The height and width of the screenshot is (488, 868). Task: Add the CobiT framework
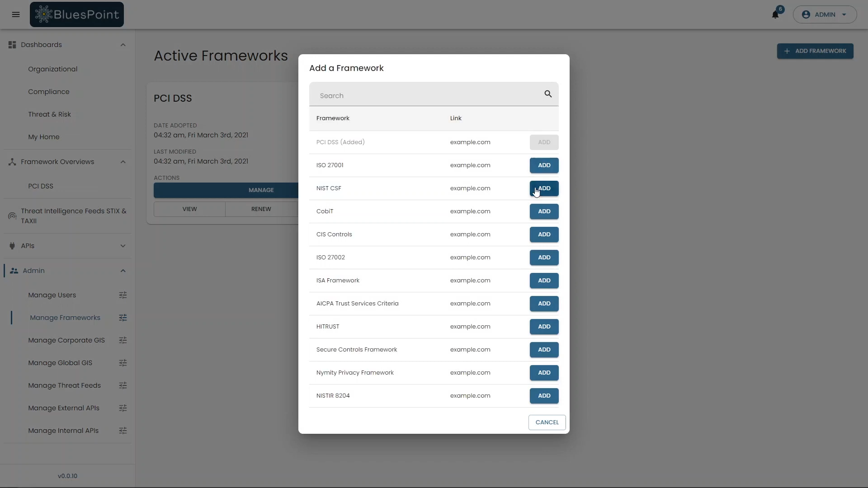pyautogui.click(x=544, y=211)
